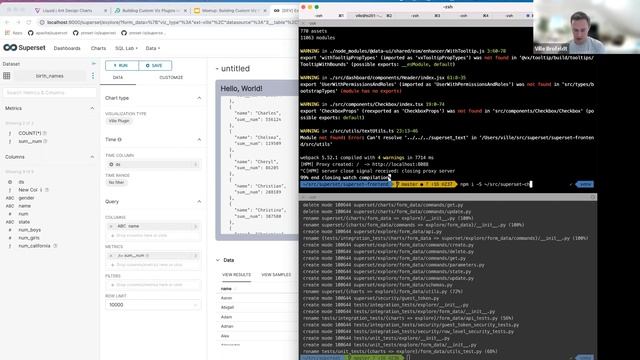Click the SAVE button
The height and width of the screenshot is (360, 640).
tap(155, 65)
